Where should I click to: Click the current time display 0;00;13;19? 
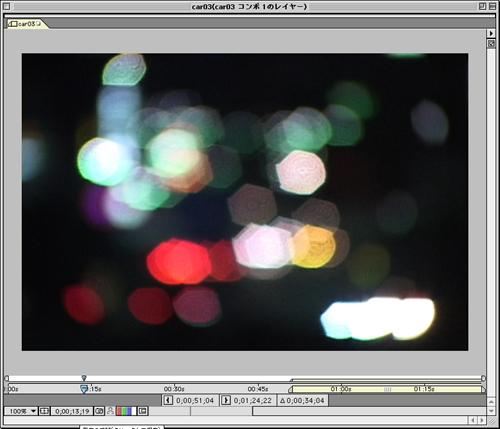pyautogui.click(x=72, y=411)
